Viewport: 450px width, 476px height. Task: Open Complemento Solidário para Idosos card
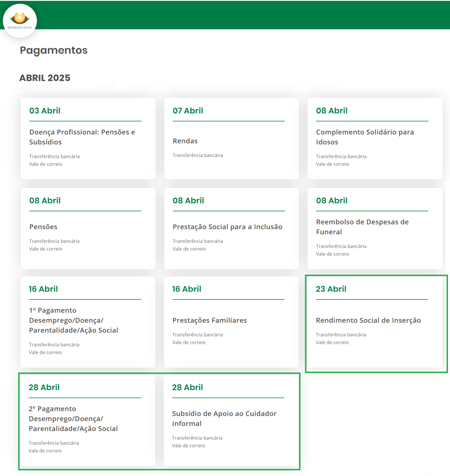click(375, 138)
